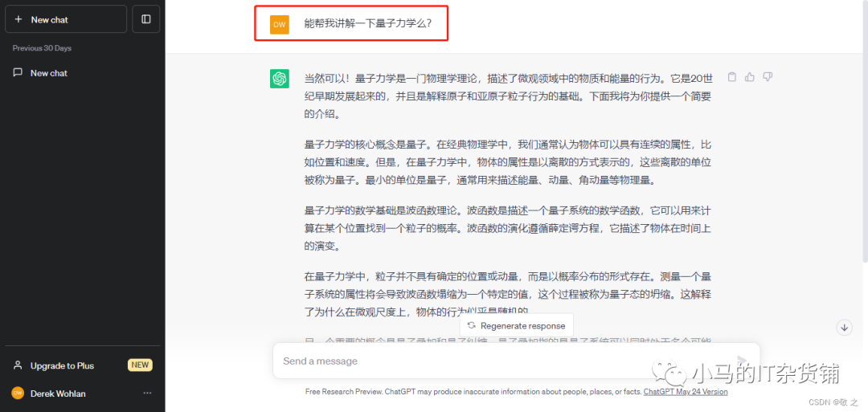Image resolution: width=868 pixels, height=412 pixels.
Task: Open the New chat conversation history item
Action: click(x=49, y=73)
